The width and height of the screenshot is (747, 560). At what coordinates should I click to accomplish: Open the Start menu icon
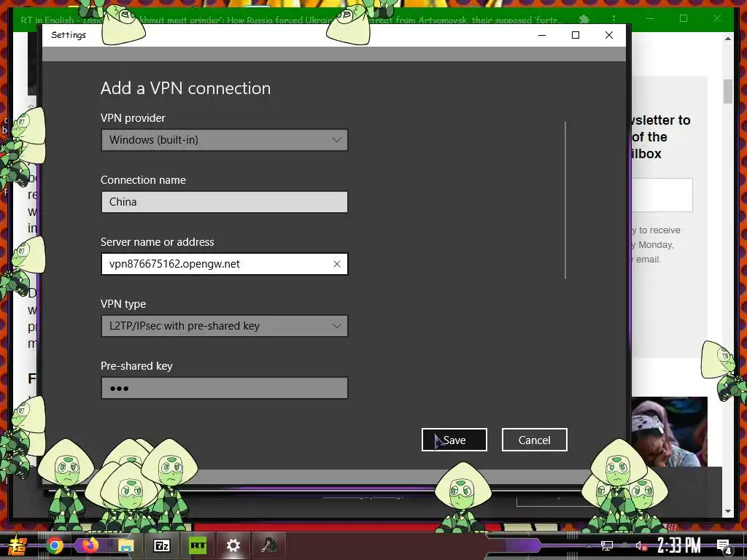click(18, 545)
